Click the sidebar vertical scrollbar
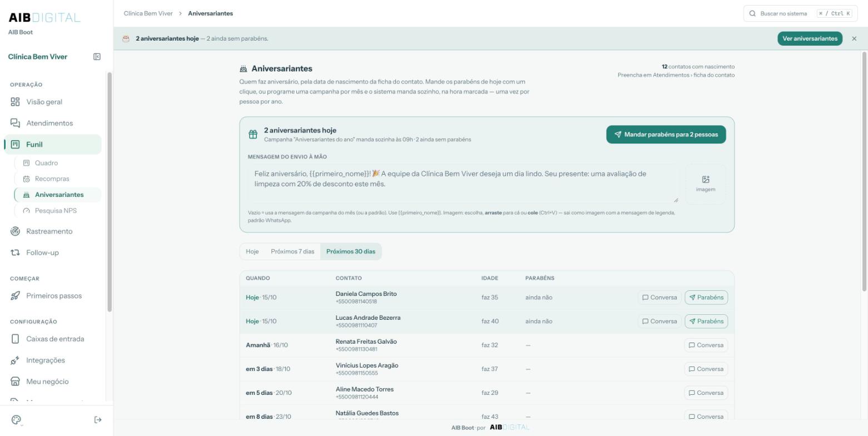This screenshot has height=436, width=868. click(x=110, y=192)
